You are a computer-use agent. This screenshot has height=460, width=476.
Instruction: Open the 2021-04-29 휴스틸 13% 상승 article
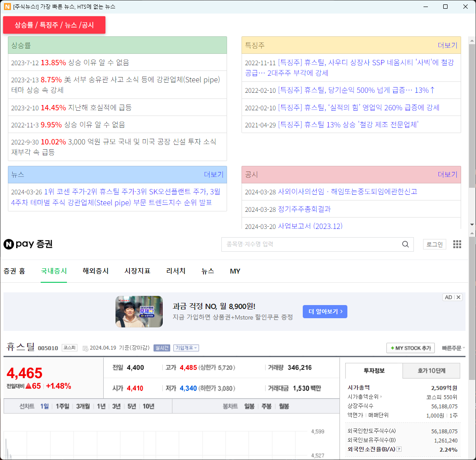pyautogui.click(x=349, y=125)
